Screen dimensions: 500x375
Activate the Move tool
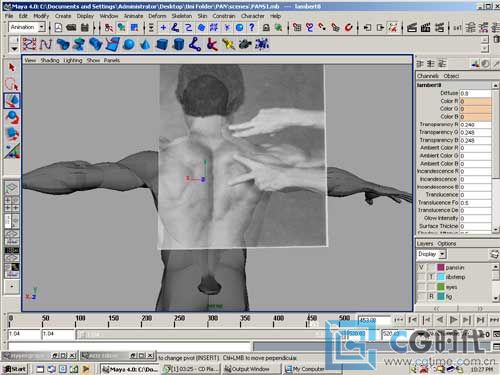(x=12, y=101)
